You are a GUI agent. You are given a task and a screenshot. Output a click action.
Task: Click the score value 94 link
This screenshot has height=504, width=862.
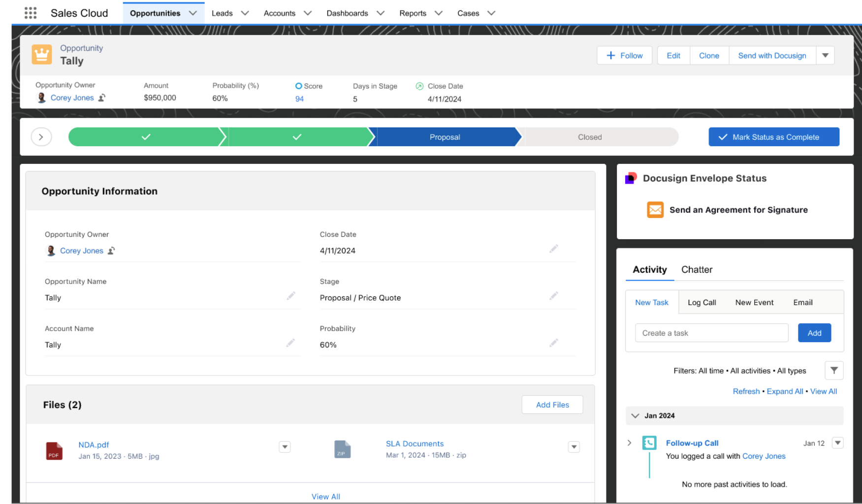[299, 99]
